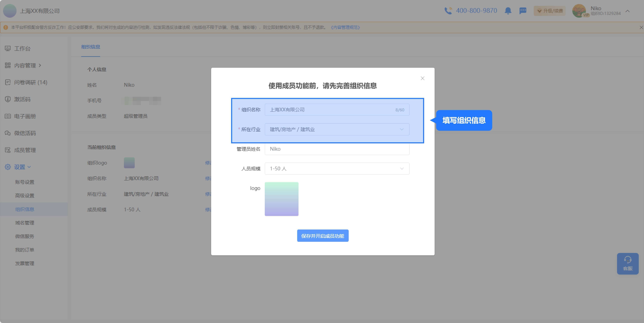Click the 管理员姓名 input field
This screenshot has height=323, width=644.
(x=337, y=149)
